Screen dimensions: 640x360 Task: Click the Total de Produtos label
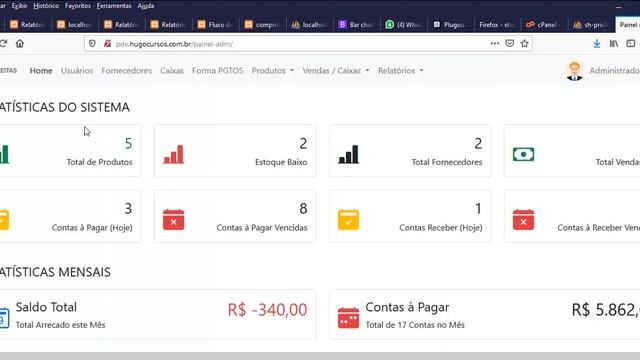(100, 162)
